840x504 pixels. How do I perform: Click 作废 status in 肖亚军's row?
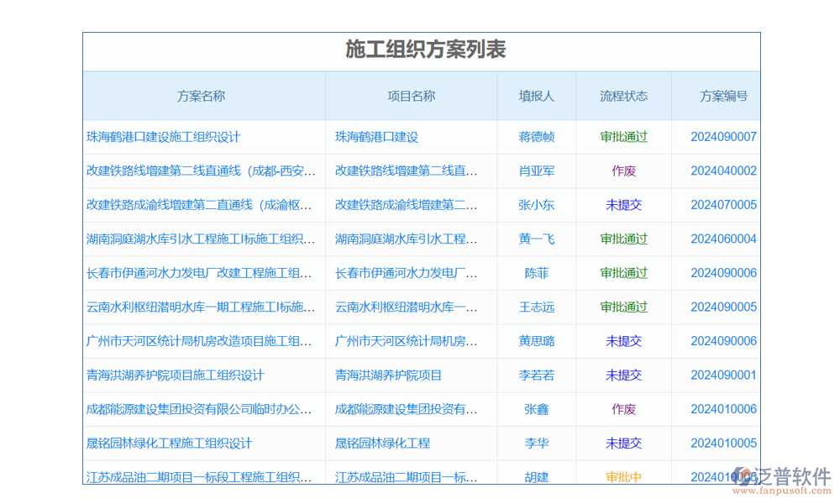pyautogui.click(x=623, y=171)
